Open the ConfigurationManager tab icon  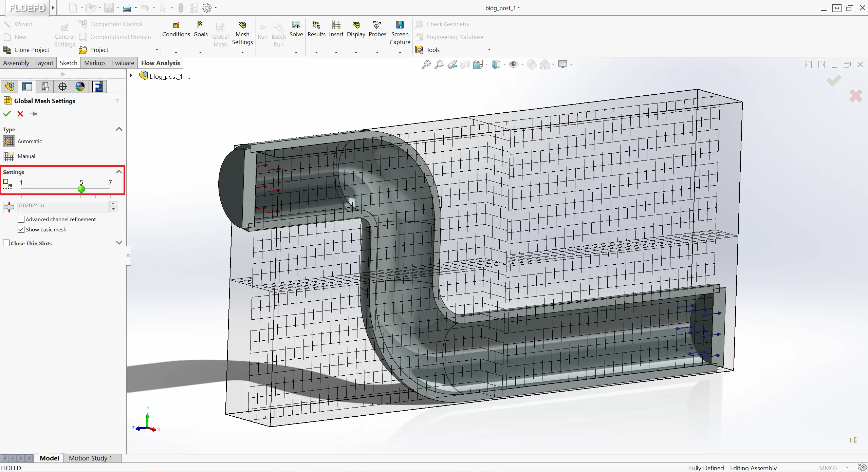click(x=45, y=87)
